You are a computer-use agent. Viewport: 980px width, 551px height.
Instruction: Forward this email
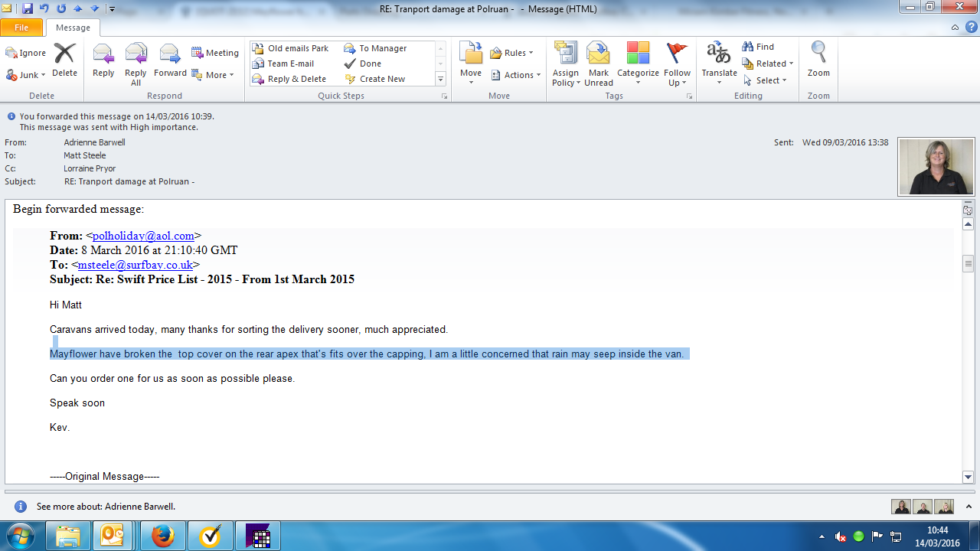click(170, 61)
